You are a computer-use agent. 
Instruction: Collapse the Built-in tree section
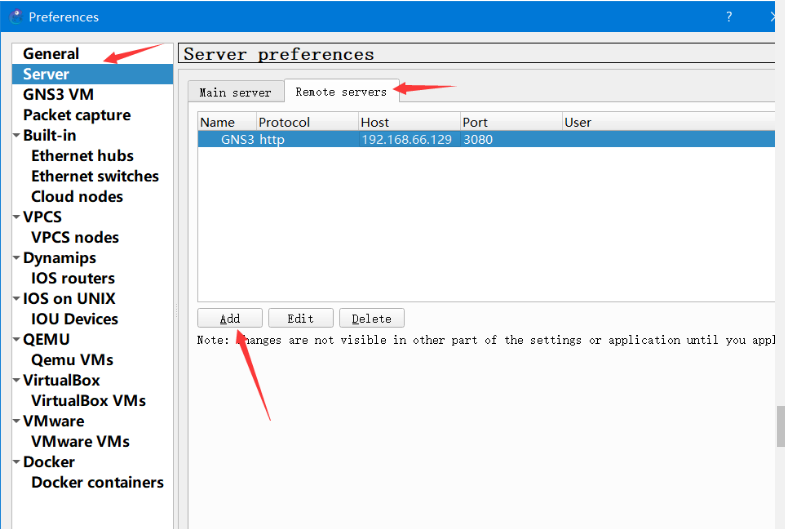pos(17,135)
